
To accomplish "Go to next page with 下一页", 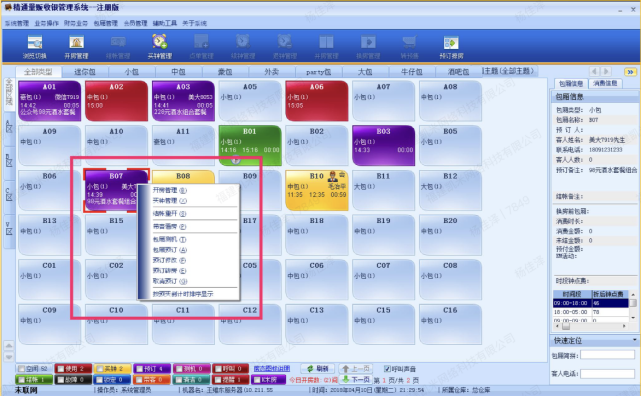I will pyautogui.click(x=355, y=380).
